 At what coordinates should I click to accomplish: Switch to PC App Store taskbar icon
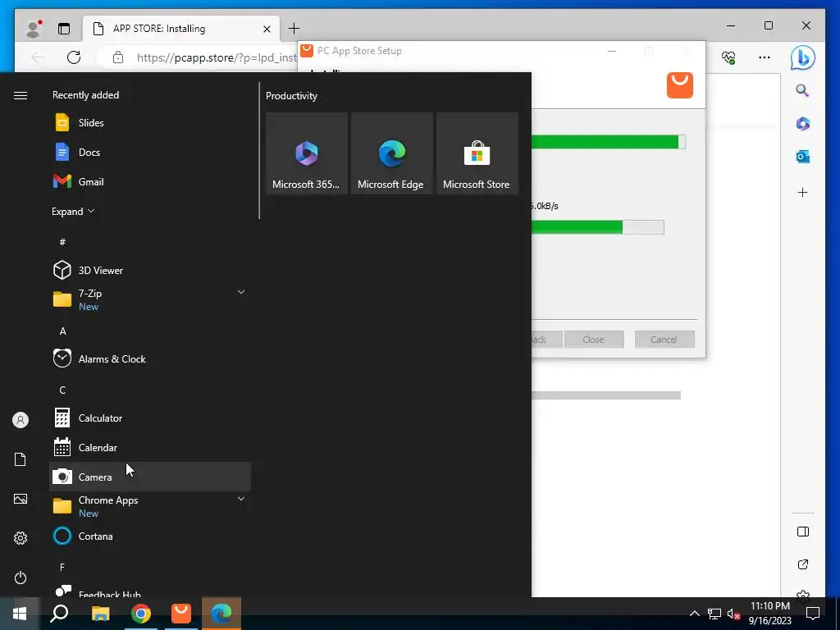click(181, 614)
